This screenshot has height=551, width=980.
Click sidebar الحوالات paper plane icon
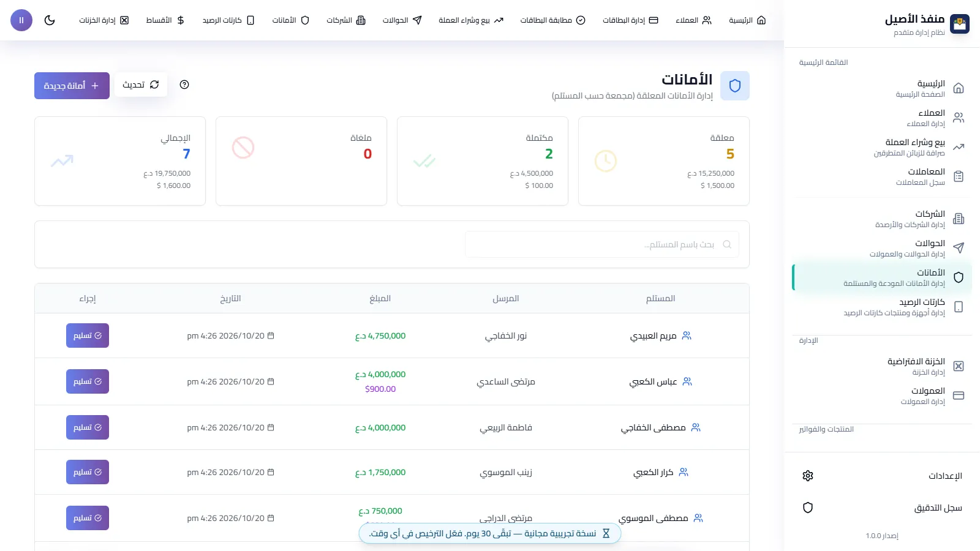pyautogui.click(x=959, y=248)
